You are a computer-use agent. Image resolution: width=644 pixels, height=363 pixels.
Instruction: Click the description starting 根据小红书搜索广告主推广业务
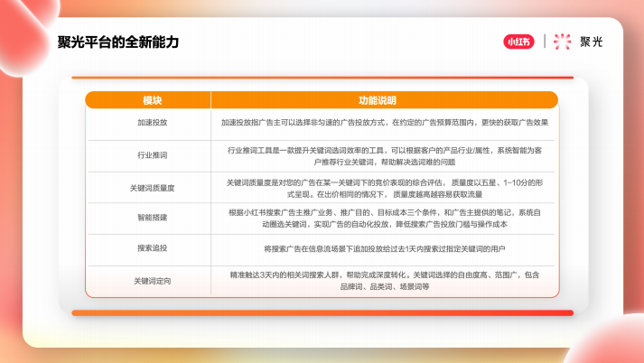pos(385,219)
